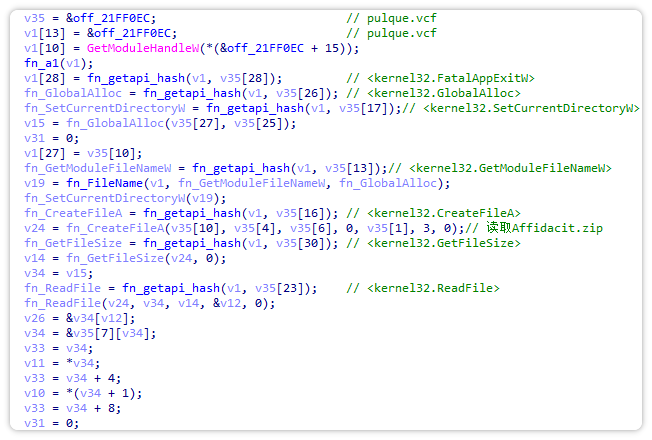The height and width of the screenshot is (440, 652).
Task: Click the fn_GetModuleFileNameW assignment variable
Action: (98, 168)
